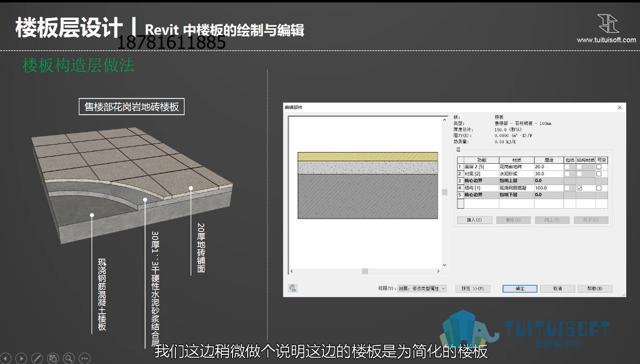
Task: Click the 30.0 thickness cell
Action: tap(548, 174)
